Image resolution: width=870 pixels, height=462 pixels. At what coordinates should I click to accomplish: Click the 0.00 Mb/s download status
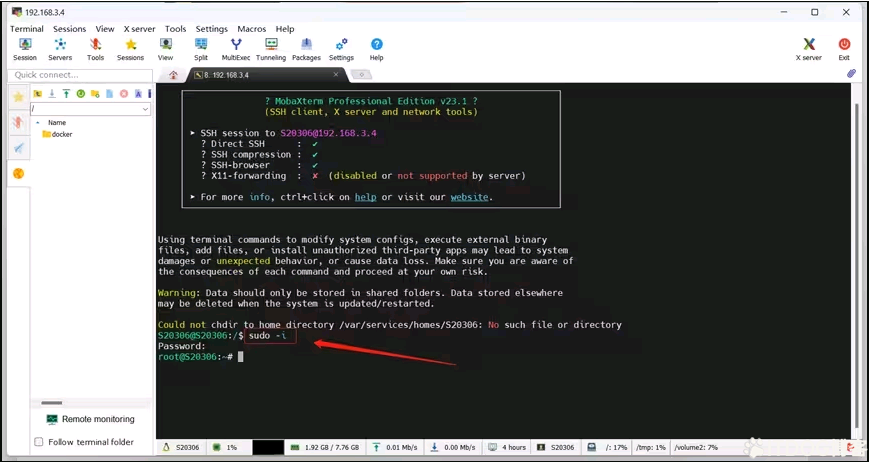coord(454,447)
